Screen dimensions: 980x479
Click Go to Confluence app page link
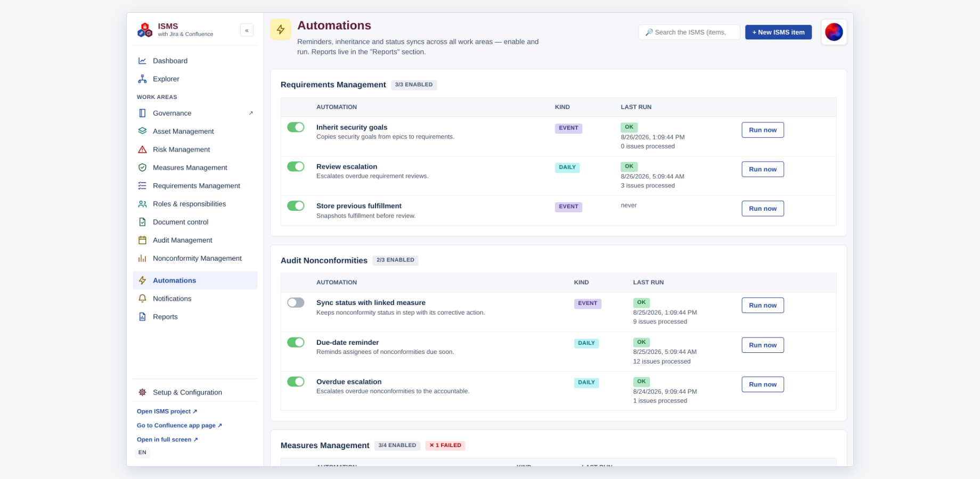point(179,425)
